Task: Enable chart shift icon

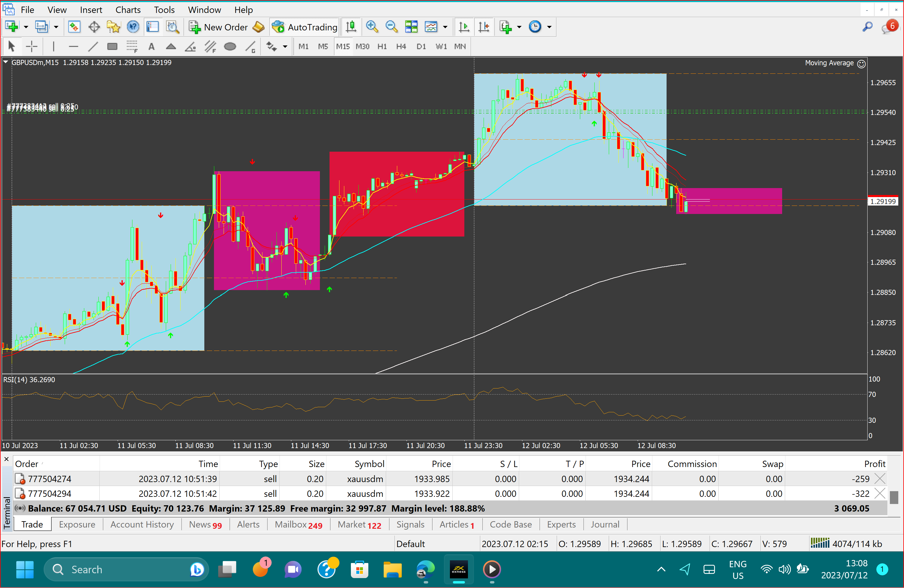Action: point(484,26)
